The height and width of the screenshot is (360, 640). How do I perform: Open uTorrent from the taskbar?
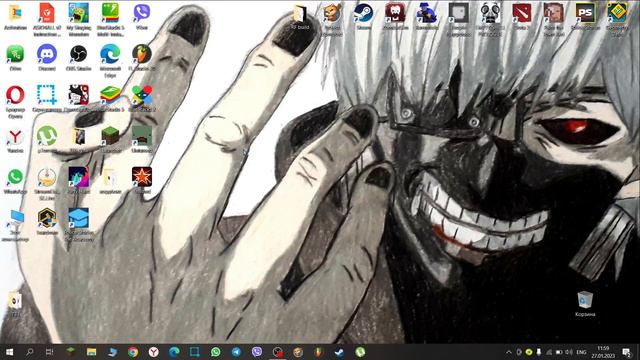(360, 352)
